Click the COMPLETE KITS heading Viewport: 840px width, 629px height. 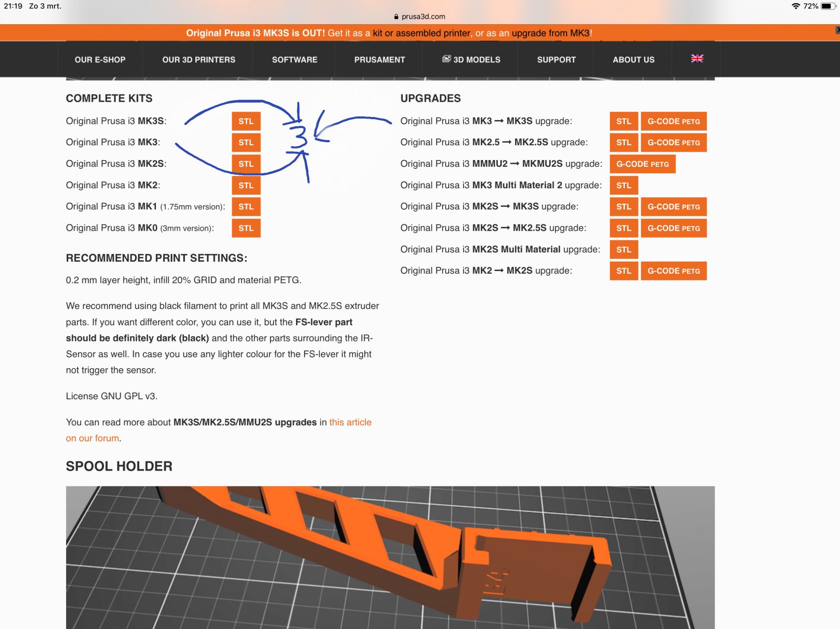click(109, 99)
